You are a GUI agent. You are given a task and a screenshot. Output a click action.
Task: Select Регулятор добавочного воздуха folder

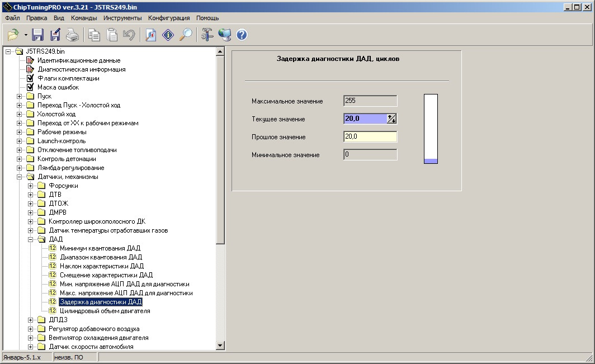[x=94, y=329]
